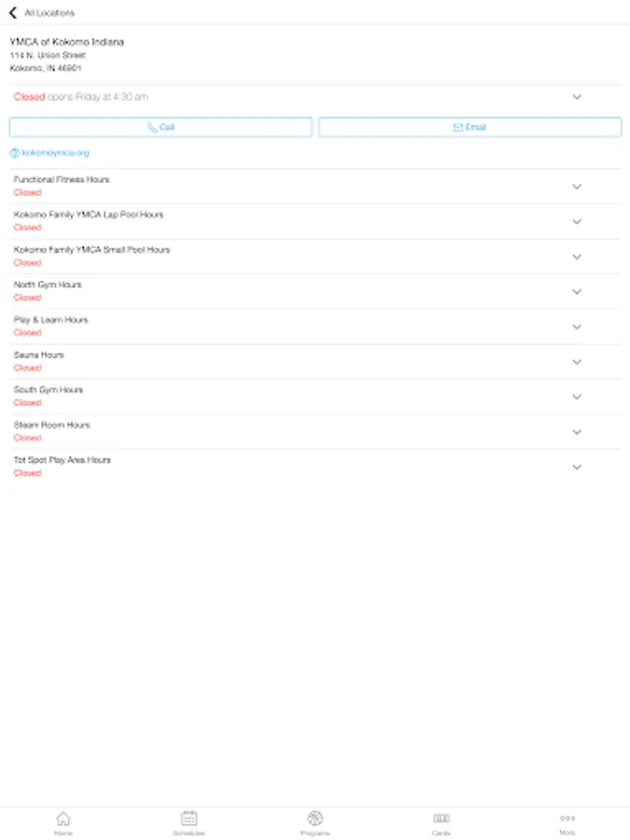
Task: Click Closed status under Tot Spot Play Area
Action: (x=27, y=472)
